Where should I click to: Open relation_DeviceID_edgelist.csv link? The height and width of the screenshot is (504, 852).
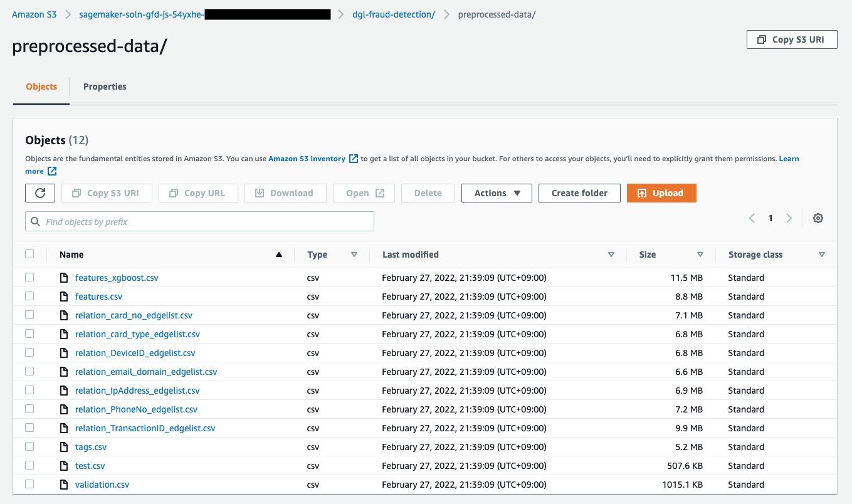click(135, 353)
